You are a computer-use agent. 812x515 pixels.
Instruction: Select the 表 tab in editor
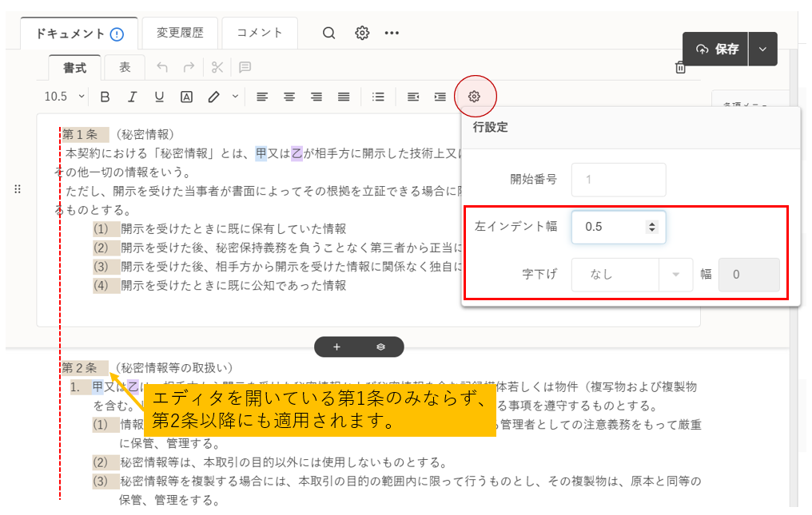[125, 68]
